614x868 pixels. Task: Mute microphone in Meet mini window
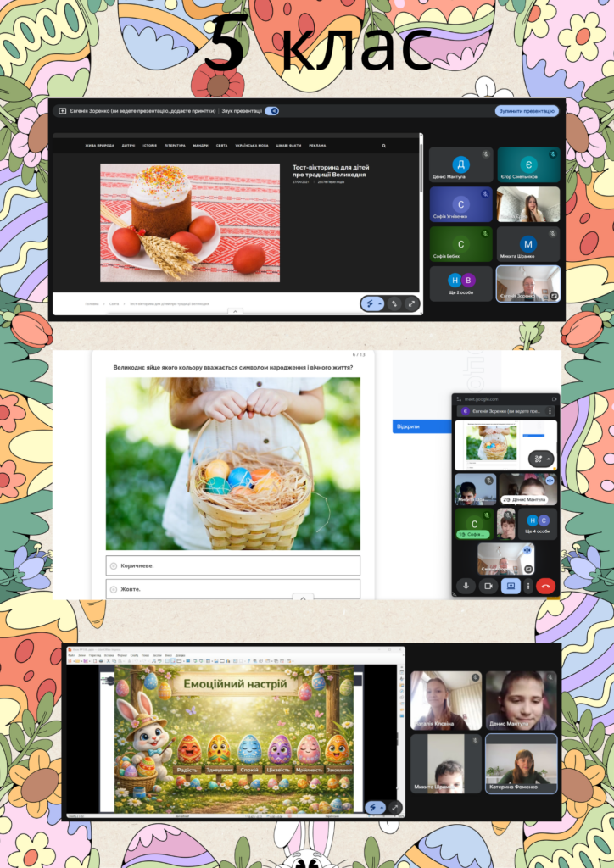click(466, 585)
